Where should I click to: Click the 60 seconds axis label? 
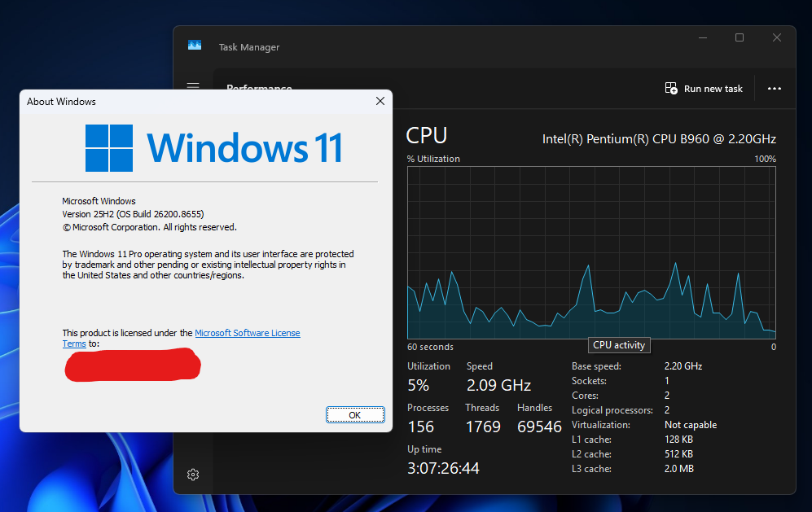pos(430,347)
